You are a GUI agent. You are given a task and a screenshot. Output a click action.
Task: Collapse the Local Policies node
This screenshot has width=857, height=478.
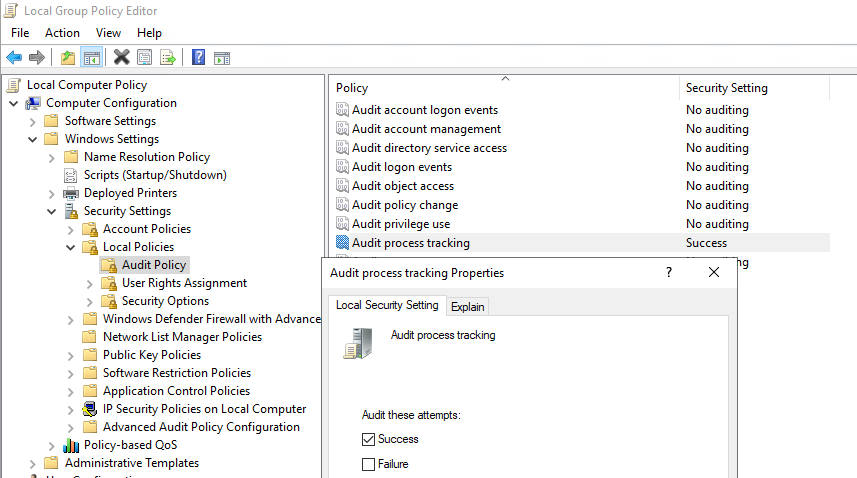tap(71, 247)
